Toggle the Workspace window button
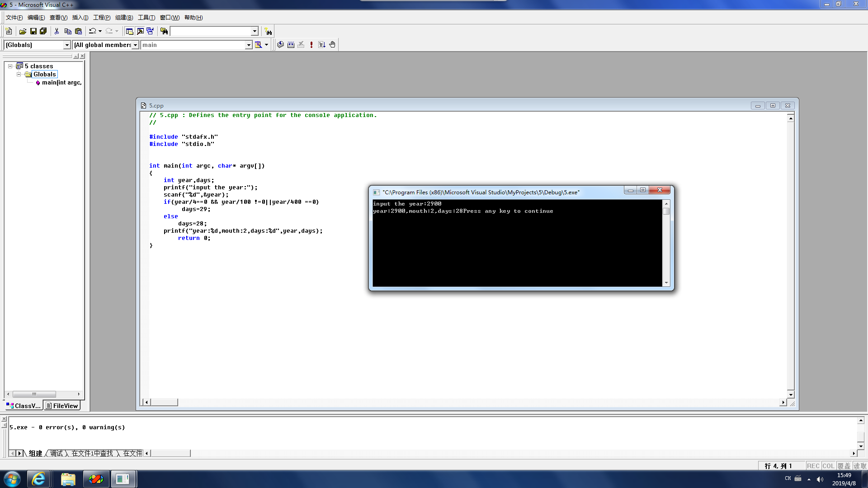This screenshot has height=488, width=868. point(129,31)
